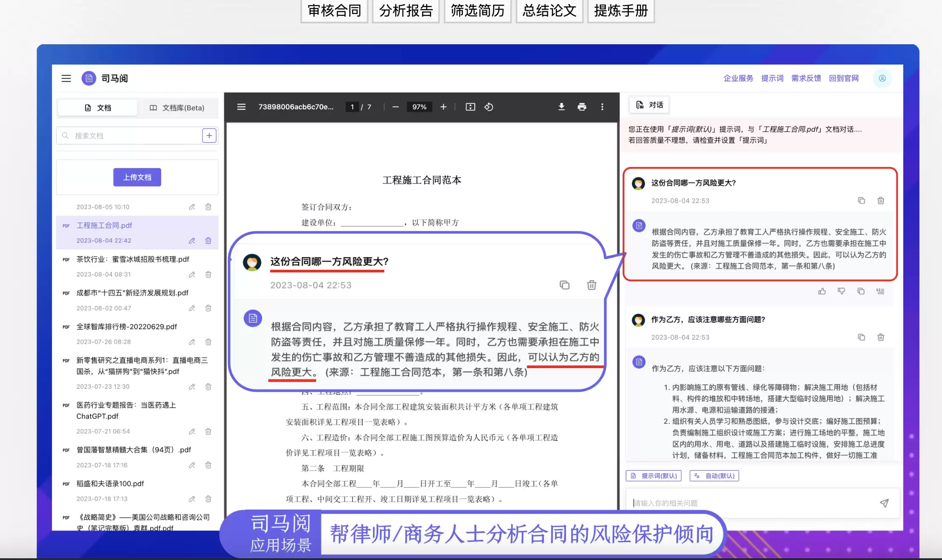942x560 pixels.
Task: Click the 审核合同 label at top
Action: point(334,11)
